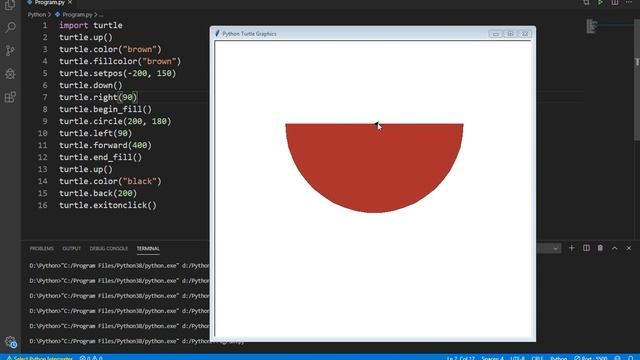640x360 pixels.
Task: Open the Extensions view
Action: tap(10, 97)
